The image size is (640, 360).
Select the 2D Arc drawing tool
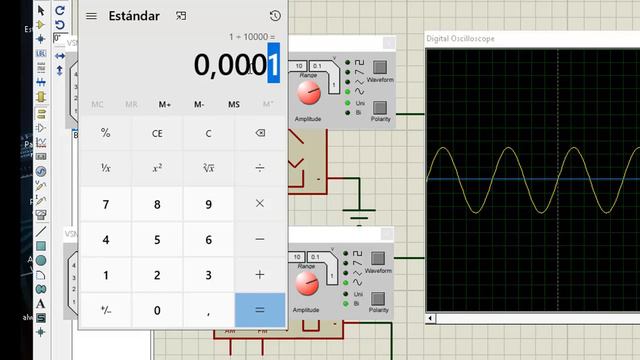41,275
